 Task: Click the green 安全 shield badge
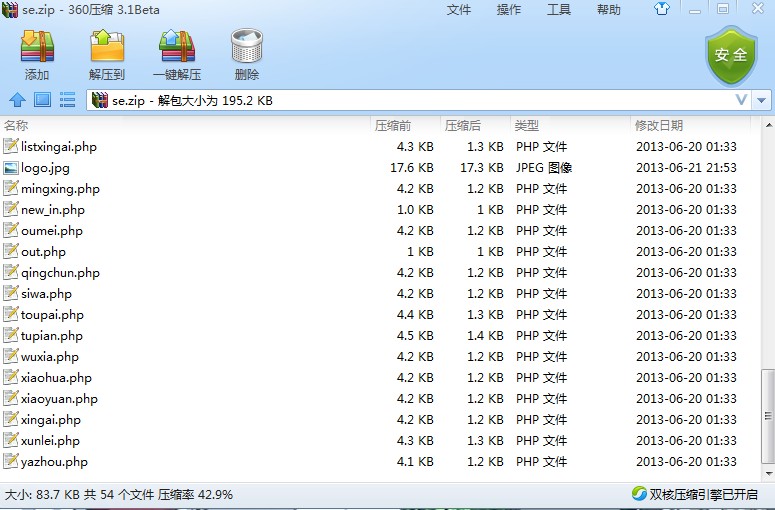[x=731, y=55]
